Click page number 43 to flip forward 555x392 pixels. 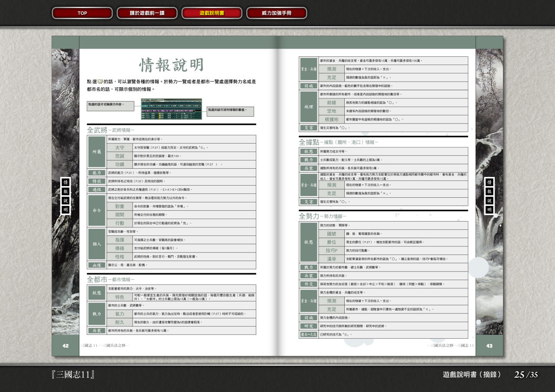pyautogui.click(x=489, y=346)
